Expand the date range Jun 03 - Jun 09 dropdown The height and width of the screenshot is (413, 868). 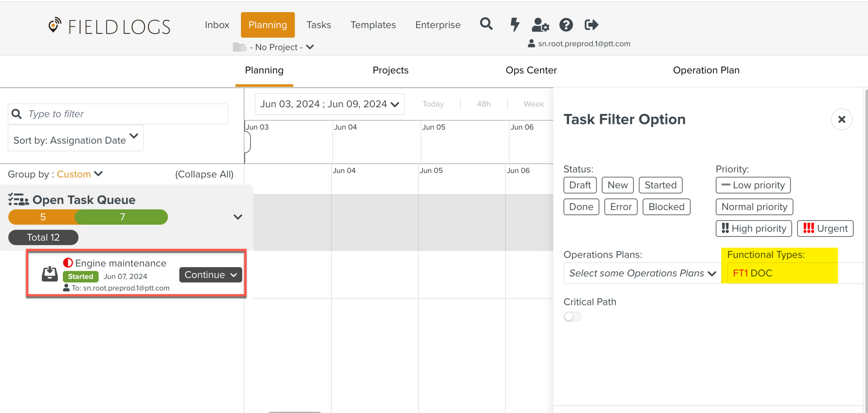(x=329, y=104)
